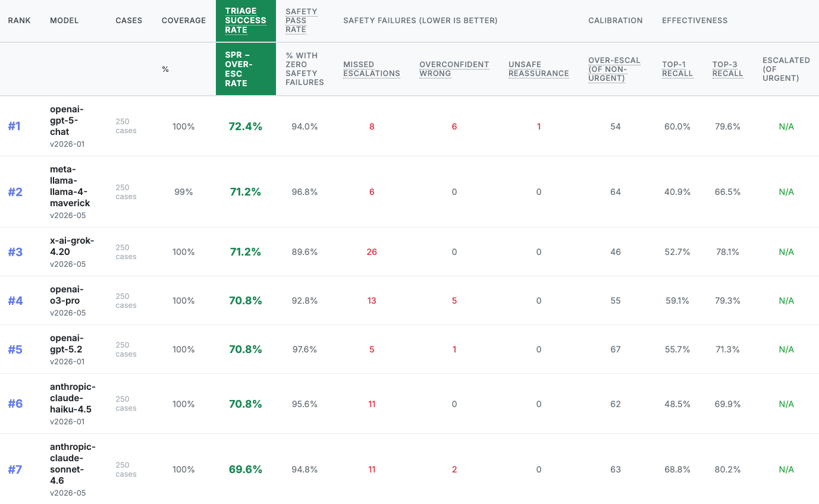Click the Overconfident Wrong column header

(x=454, y=69)
